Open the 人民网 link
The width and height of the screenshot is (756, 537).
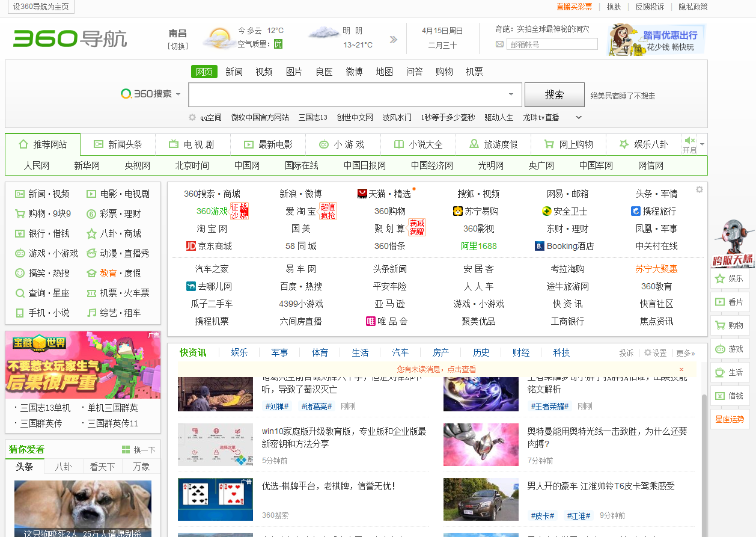click(37, 165)
